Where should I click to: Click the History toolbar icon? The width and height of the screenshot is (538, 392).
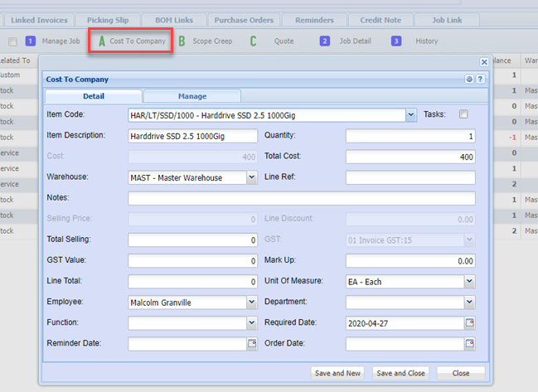pyautogui.click(x=397, y=41)
